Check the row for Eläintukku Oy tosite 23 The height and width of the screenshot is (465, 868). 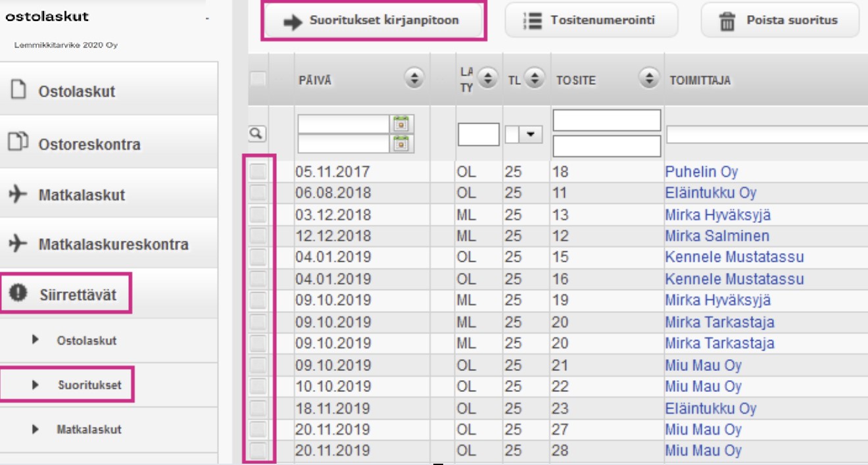tap(258, 408)
